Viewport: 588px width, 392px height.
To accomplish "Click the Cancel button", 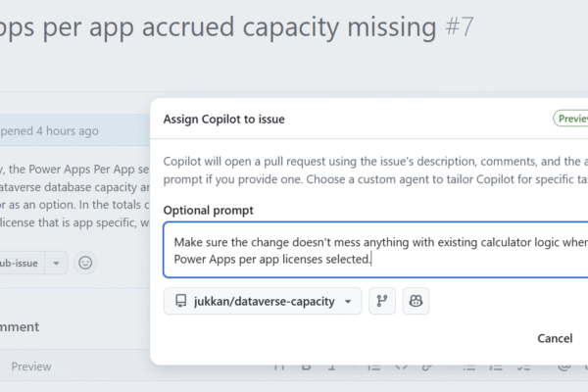I will [x=555, y=338].
